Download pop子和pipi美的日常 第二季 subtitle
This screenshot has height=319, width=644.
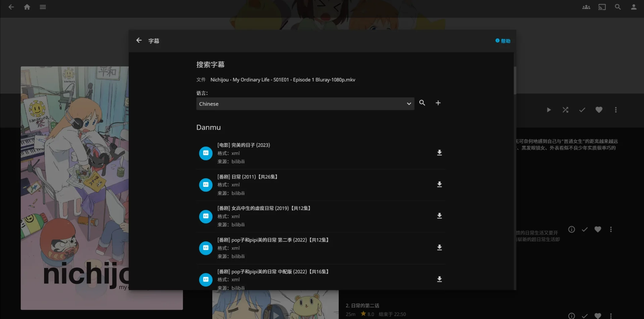tap(439, 248)
